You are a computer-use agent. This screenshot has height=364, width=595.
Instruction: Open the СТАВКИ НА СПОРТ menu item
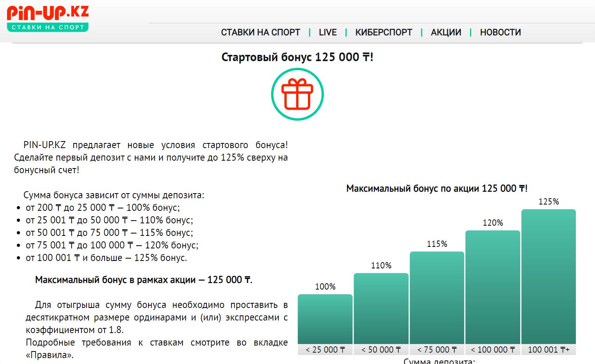pos(260,33)
